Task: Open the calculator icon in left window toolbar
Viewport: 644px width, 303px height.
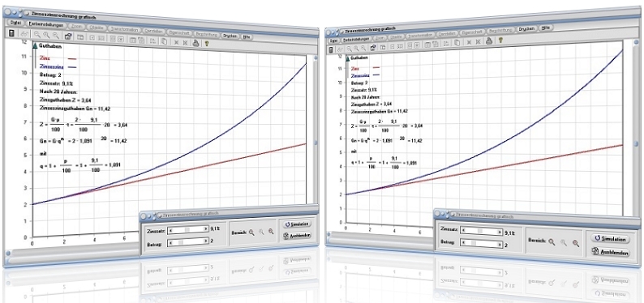Action: 11,33
